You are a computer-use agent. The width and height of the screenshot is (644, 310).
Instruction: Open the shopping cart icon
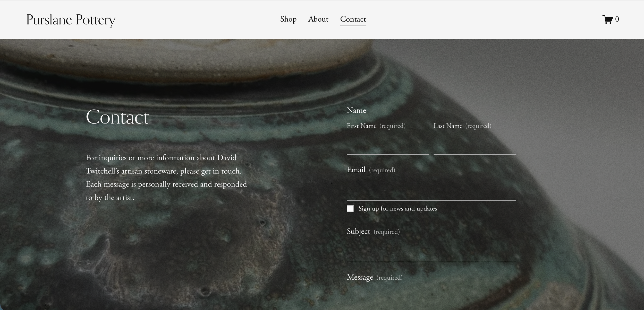[x=607, y=19]
